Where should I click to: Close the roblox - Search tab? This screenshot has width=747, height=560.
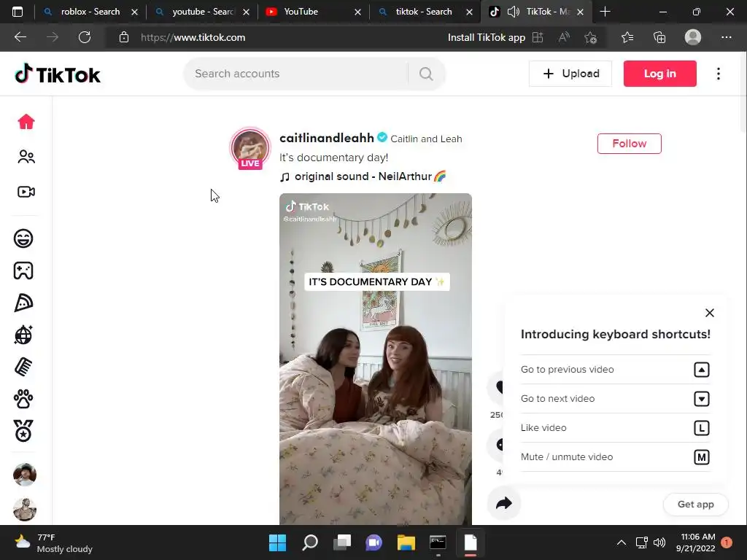click(134, 12)
